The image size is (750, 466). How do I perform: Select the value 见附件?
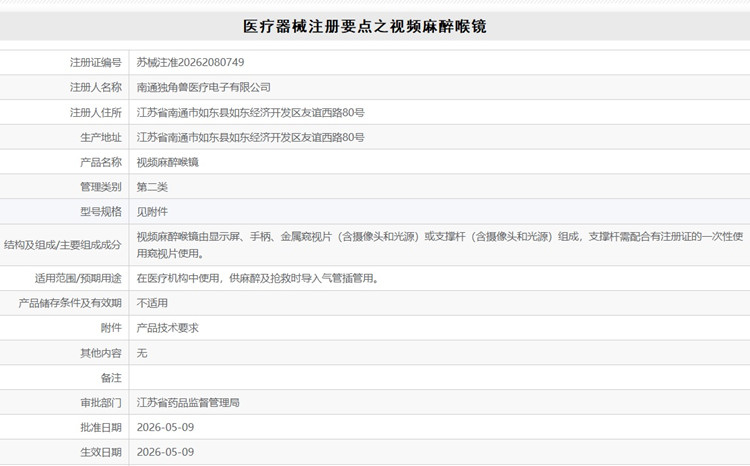(152, 211)
